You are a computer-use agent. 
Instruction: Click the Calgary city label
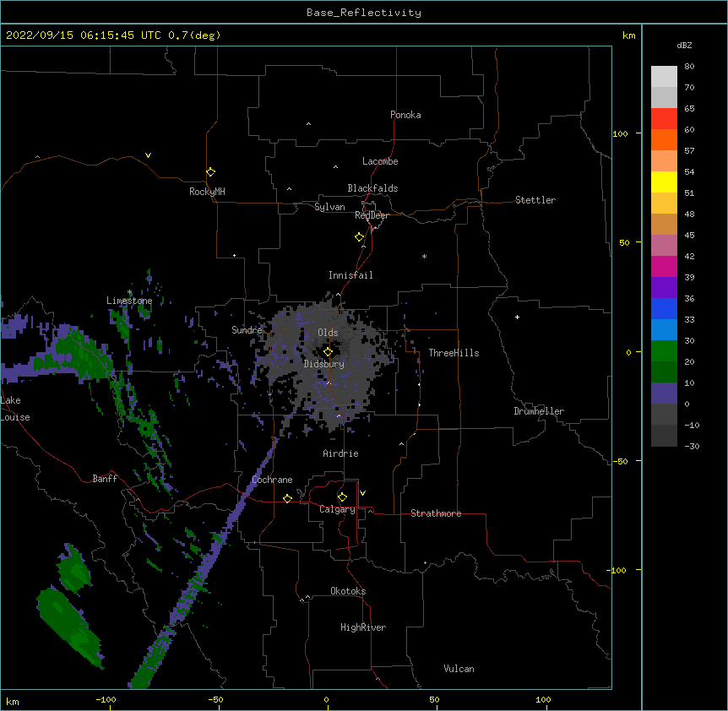pyautogui.click(x=337, y=509)
